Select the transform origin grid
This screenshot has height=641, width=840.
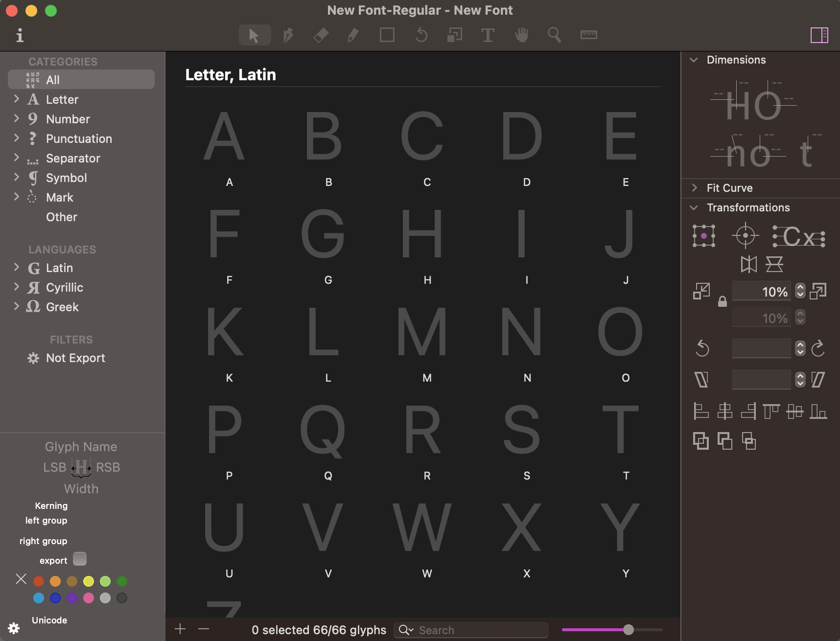click(x=704, y=236)
